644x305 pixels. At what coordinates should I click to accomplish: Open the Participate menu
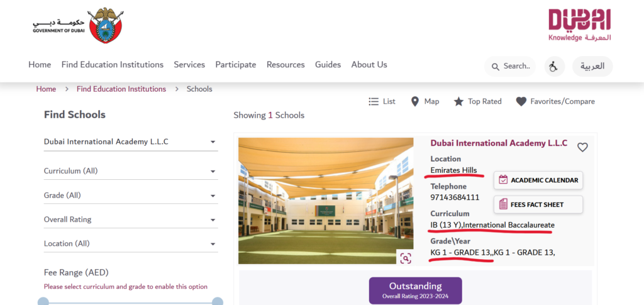coord(236,64)
